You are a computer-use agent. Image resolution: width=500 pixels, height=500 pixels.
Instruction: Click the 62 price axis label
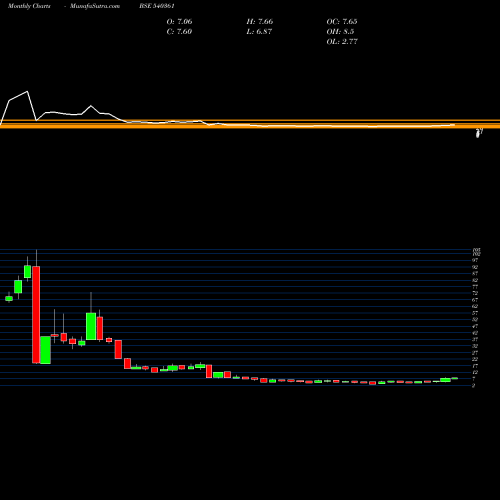click(475, 306)
